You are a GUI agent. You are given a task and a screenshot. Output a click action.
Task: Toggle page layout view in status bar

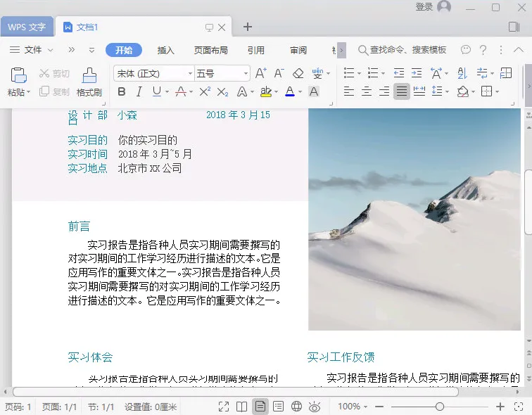tap(260, 406)
